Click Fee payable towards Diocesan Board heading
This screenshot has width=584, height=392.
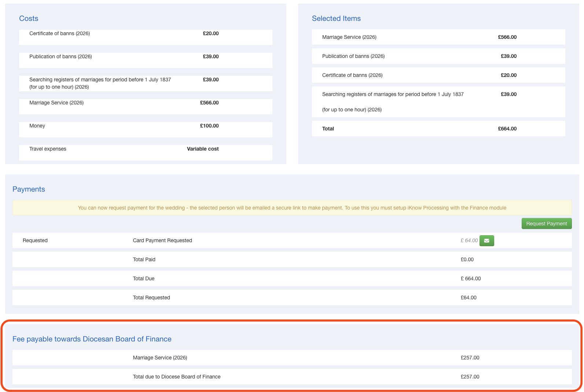point(92,339)
